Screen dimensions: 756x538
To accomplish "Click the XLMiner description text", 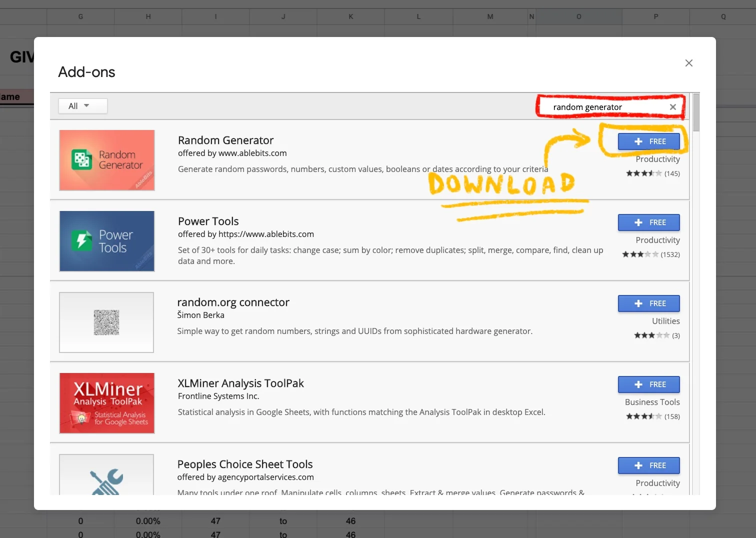I will coord(361,412).
